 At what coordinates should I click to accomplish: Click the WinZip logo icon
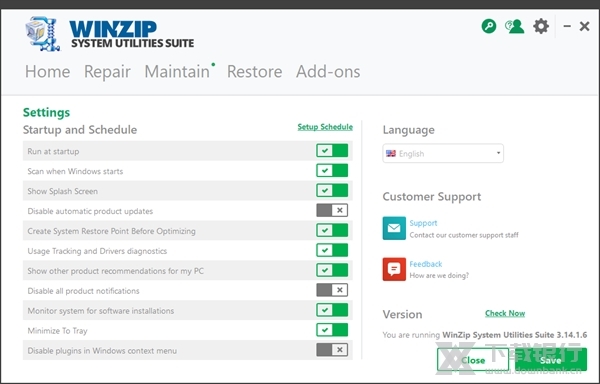(x=42, y=34)
